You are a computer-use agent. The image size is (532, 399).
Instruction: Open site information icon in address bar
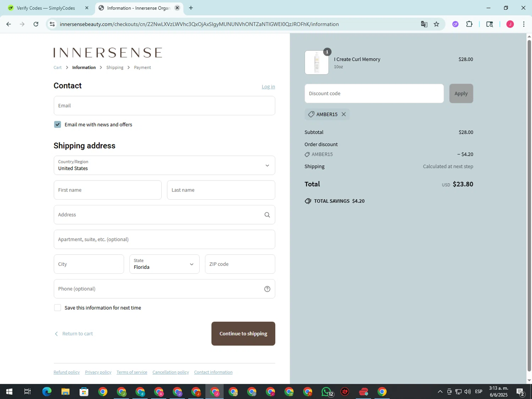click(x=52, y=24)
